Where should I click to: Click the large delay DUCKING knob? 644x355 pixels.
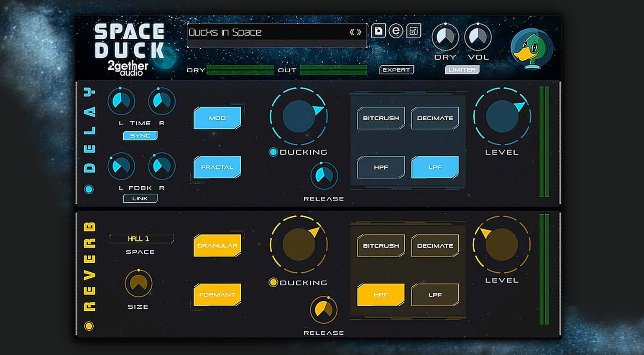(299, 117)
